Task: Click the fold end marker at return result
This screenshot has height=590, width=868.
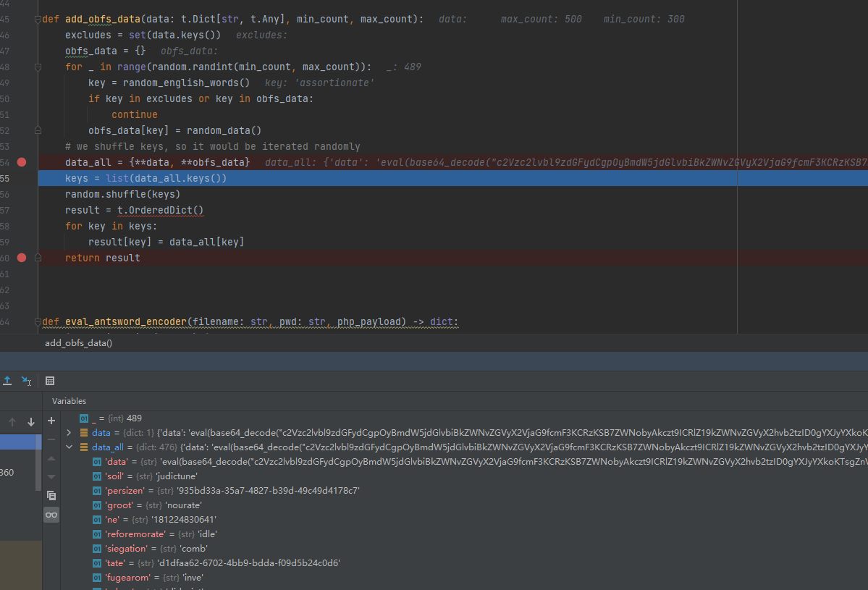Action: coord(38,258)
